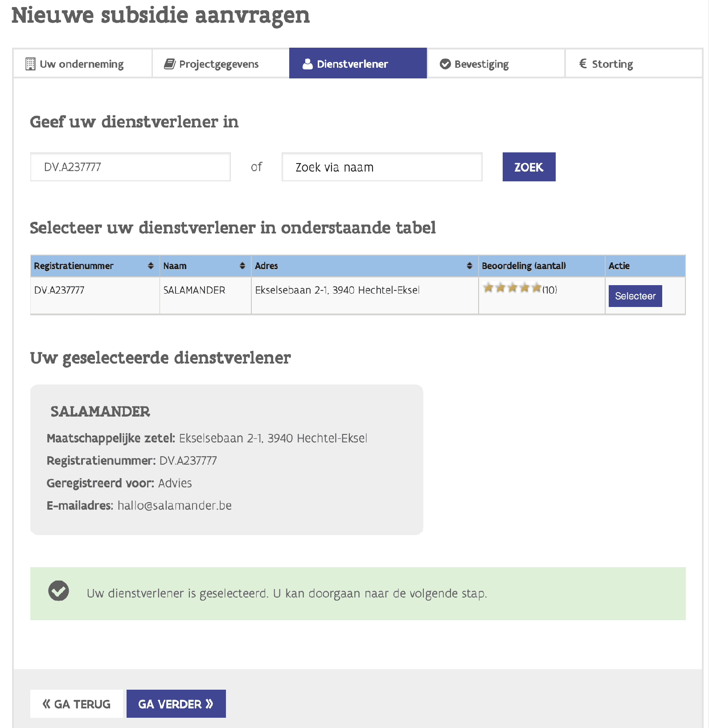709x728 pixels.
Task: Click the building icon on Uw onderneming tab
Action: tap(30, 64)
